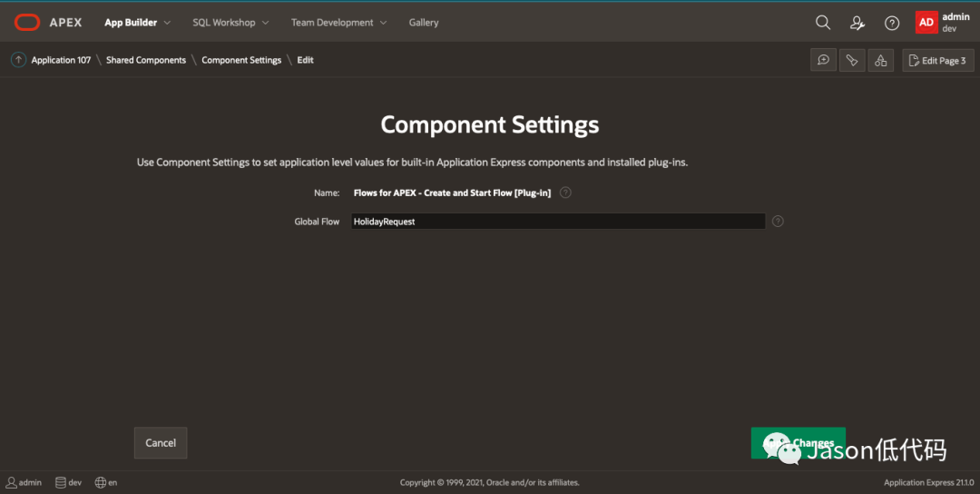980x494 pixels.
Task: Open the admin dev account menu
Action: click(943, 23)
